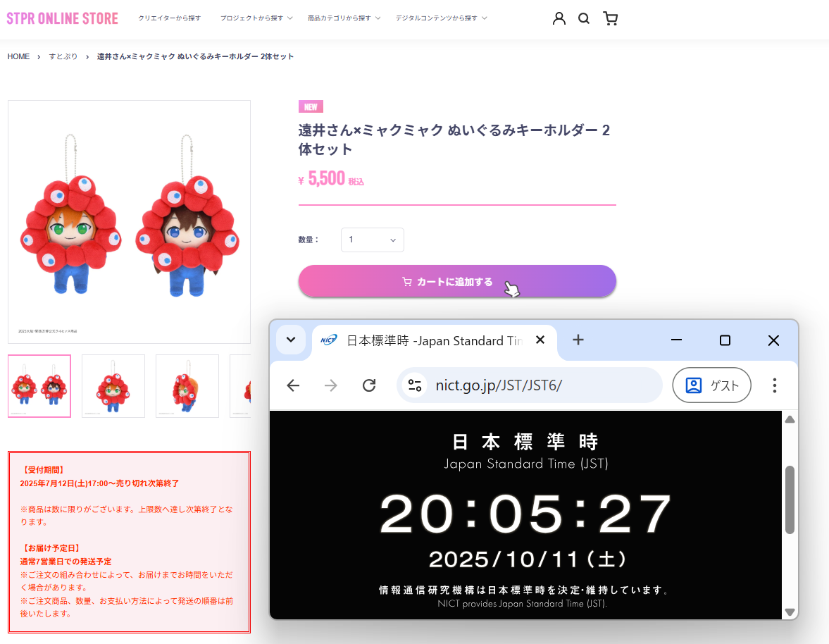This screenshot has height=644, width=829.
Task: Reload the NICT page
Action: tap(368, 385)
